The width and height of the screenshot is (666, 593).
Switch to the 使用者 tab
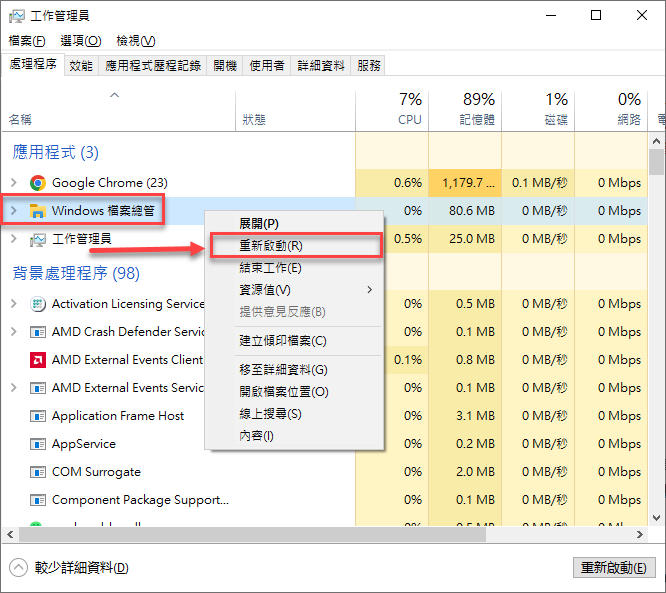267,65
